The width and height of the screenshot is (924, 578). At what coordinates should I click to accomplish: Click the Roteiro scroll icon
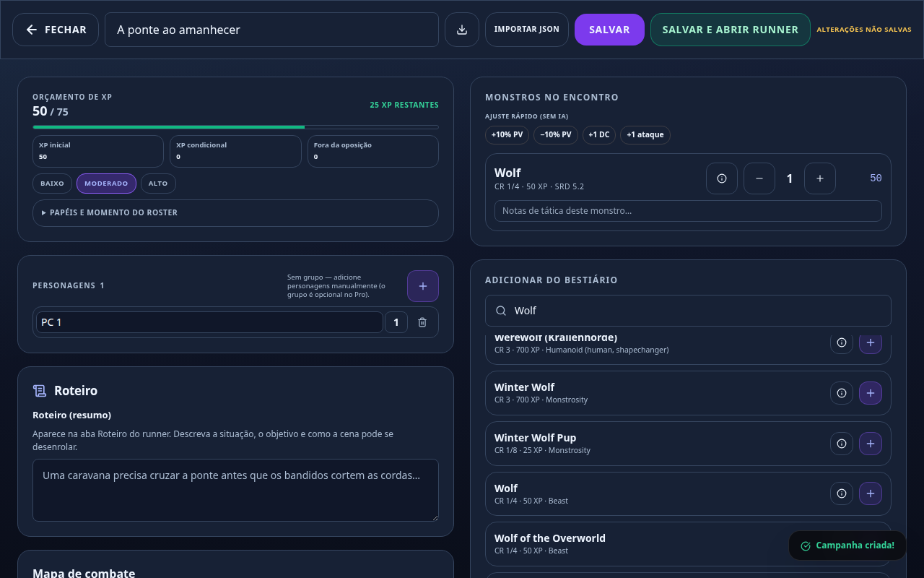tap(40, 391)
